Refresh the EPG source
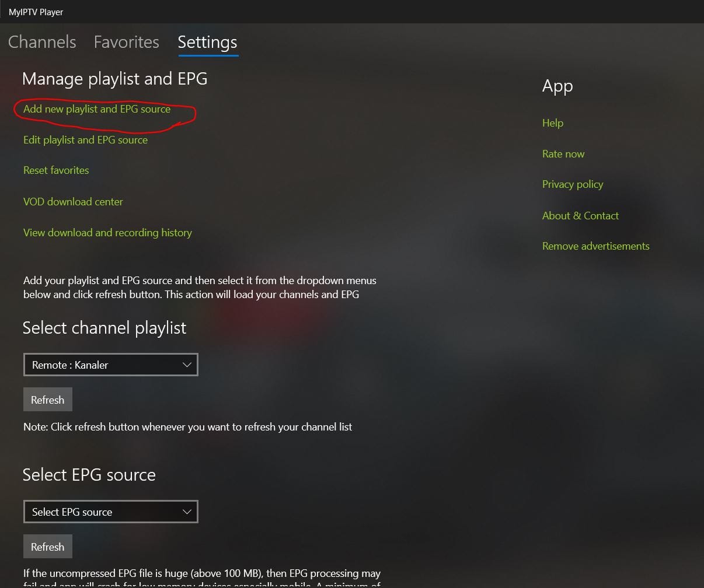704x588 pixels. (x=48, y=547)
